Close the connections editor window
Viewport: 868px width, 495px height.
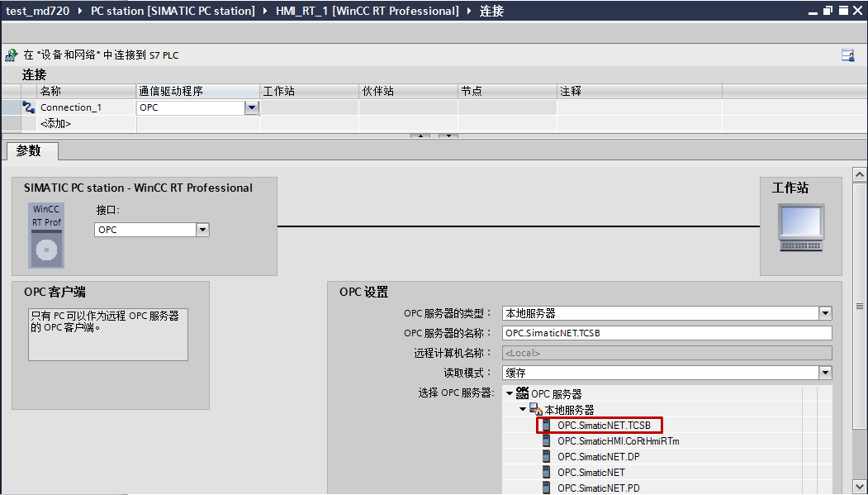(x=858, y=11)
